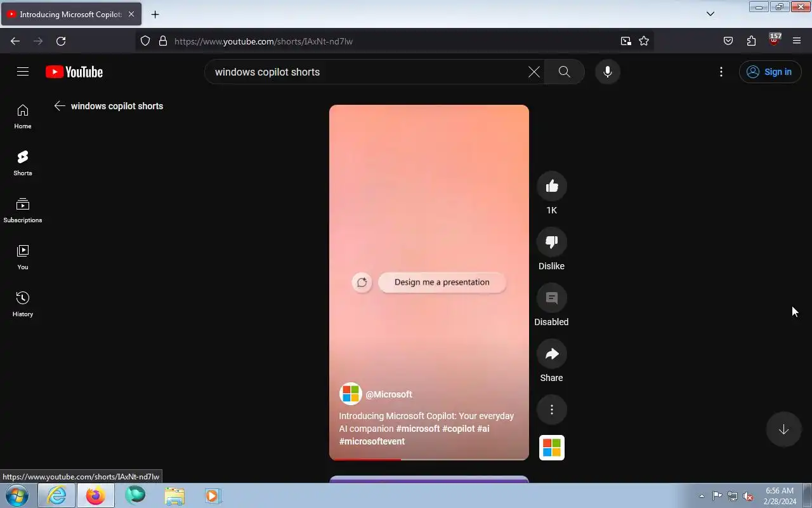The width and height of the screenshot is (812, 508).
Task: Start voice search with microphone
Action: pos(608,72)
